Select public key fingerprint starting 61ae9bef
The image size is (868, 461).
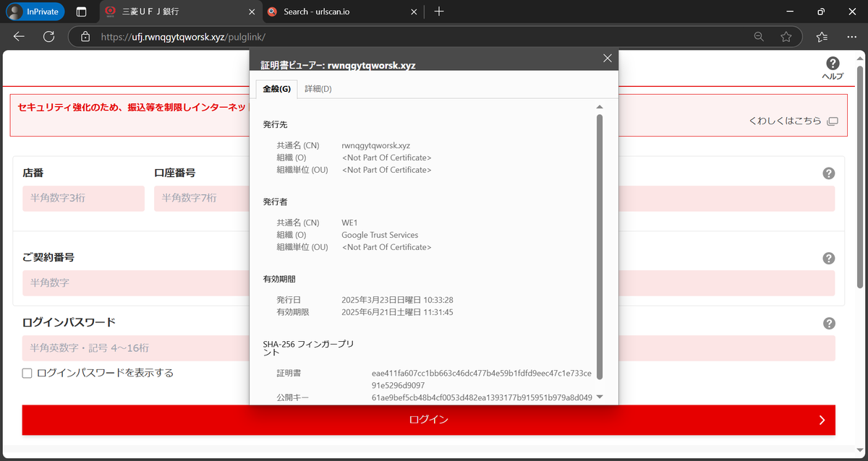pos(482,397)
